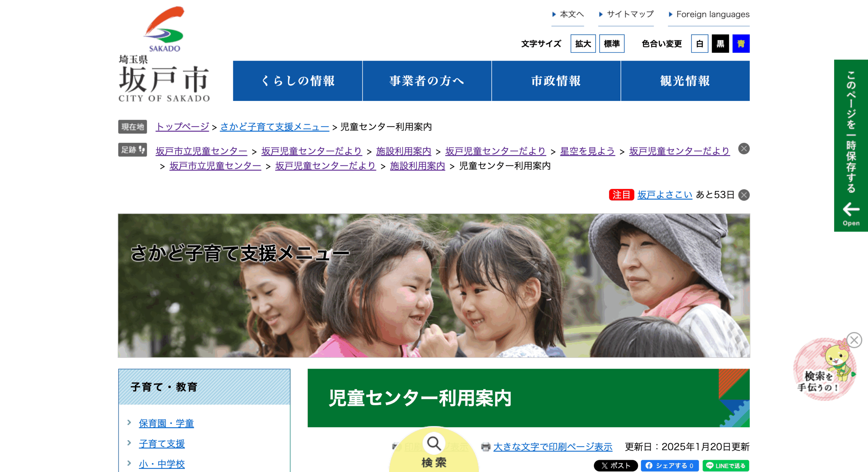The width and height of the screenshot is (868, 472).
Task: Click chevron beside 小・中学校
Action: [129, 463]
